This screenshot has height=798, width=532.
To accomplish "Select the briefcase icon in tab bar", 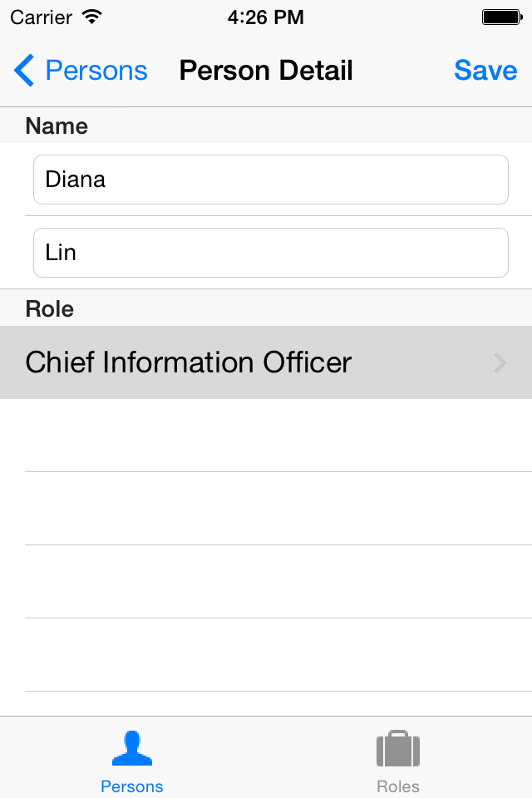I will (x=398, y=748).
